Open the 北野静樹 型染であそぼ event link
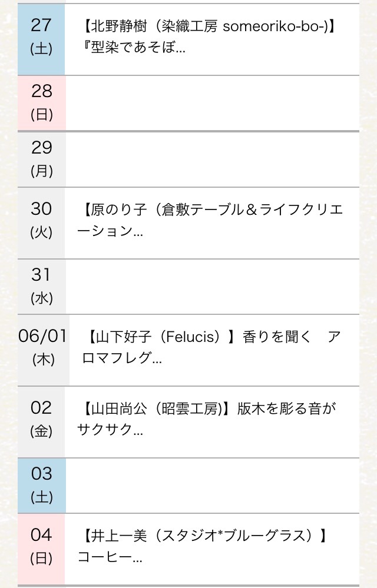Image resolution: width=377 pixels, height=588 pixels. [x=209, y=36]
